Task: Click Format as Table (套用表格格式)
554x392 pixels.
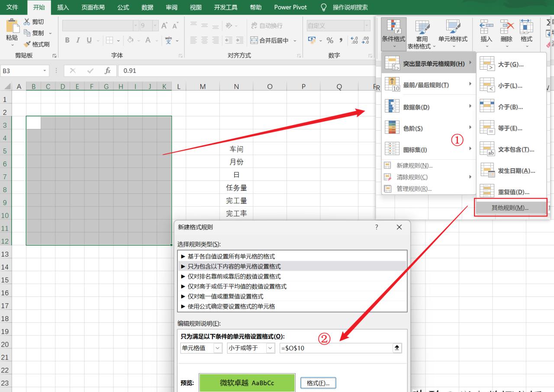Action: (x=422, y=34)
